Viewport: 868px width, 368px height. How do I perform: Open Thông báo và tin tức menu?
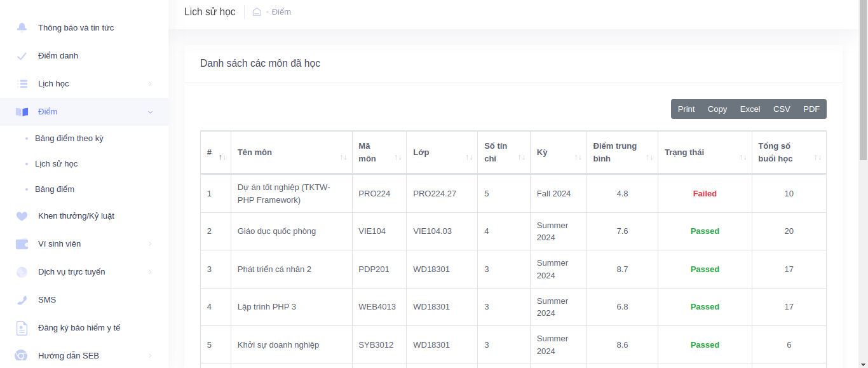coord(84,28)
